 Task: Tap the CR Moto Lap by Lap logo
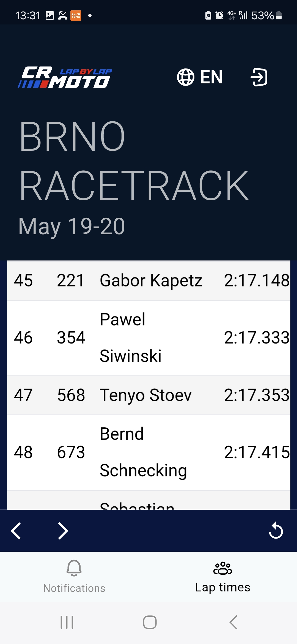click(65, 77)
